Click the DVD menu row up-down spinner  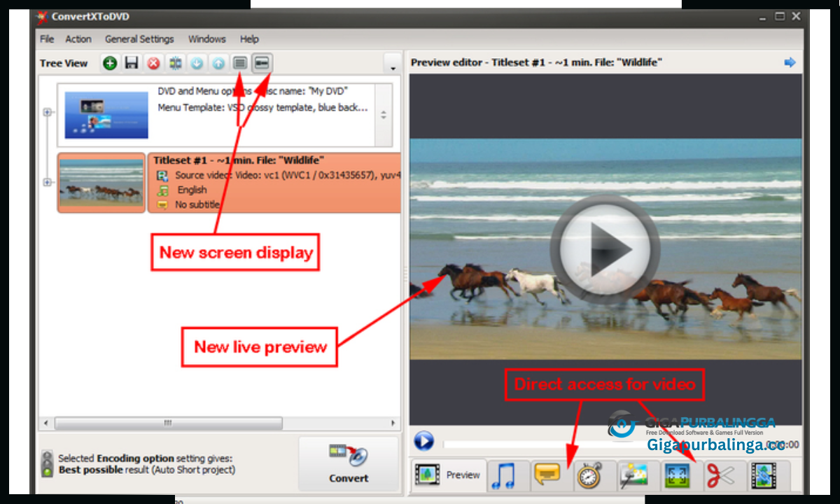tap(384, 115)
